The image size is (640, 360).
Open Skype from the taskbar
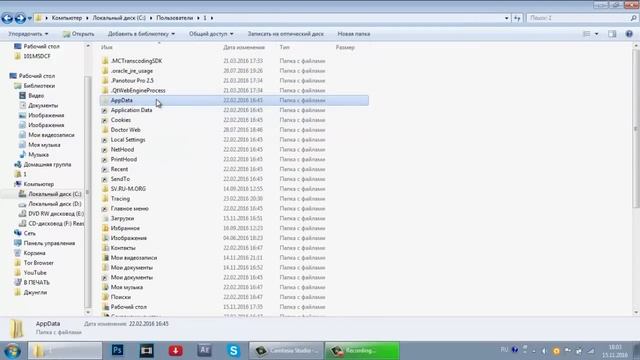(233, 350)
